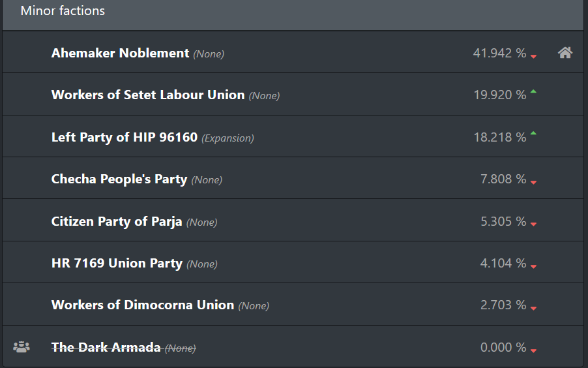588x368 pixels.
Task: Click the Minor factions panel header
Action: click(293, 15)
